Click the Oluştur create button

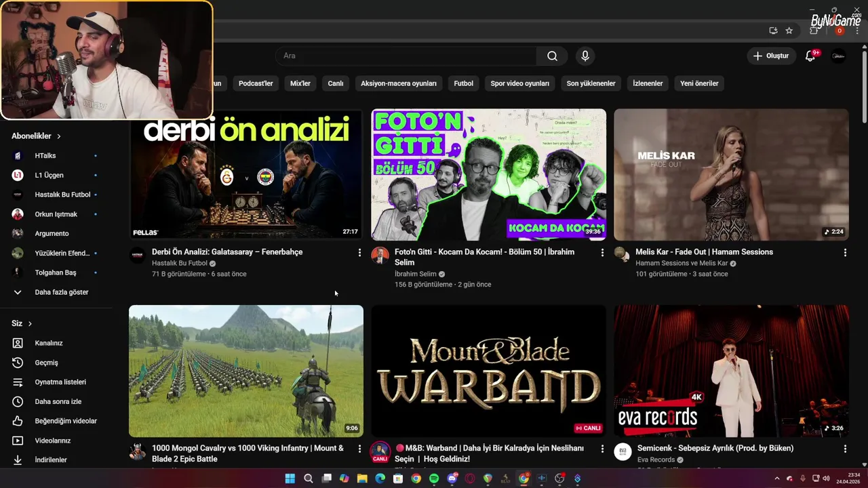(x=771, y=56)
